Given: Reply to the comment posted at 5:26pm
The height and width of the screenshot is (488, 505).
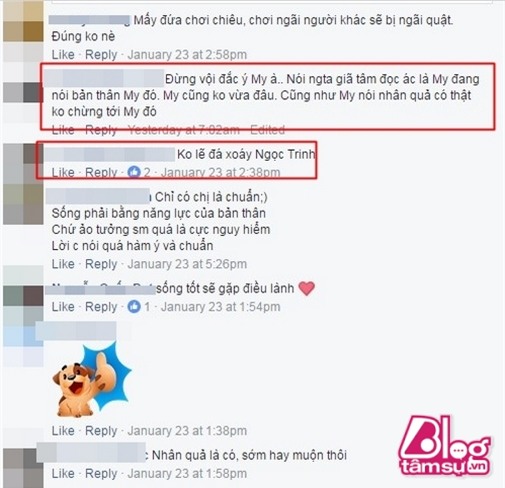Looking at the screenshot, I should tap(101, 264).
